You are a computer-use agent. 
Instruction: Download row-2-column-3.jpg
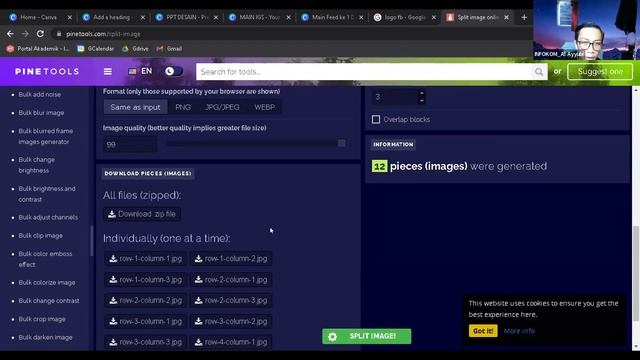point(231,300)
